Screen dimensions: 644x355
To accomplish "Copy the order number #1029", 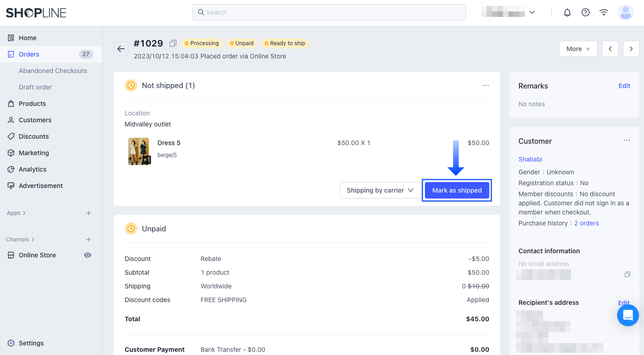I will click(173, 43).
